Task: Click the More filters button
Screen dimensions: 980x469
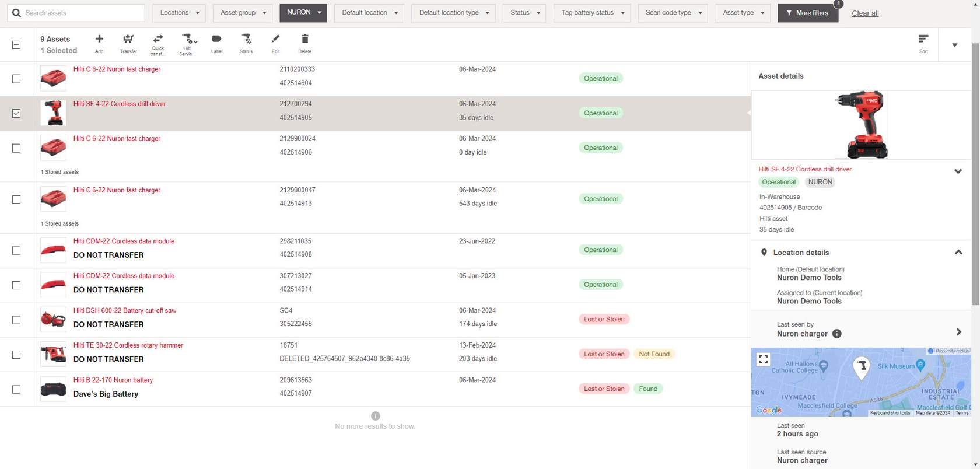Action: point(808,13)
